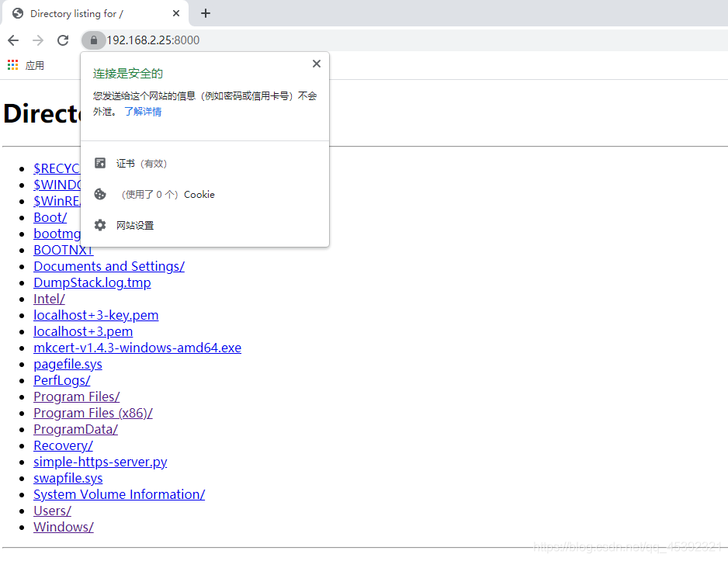The height and width of the screenshot is (561, 728).
Task: Open the Windows/ directory link
Action: 63,527
